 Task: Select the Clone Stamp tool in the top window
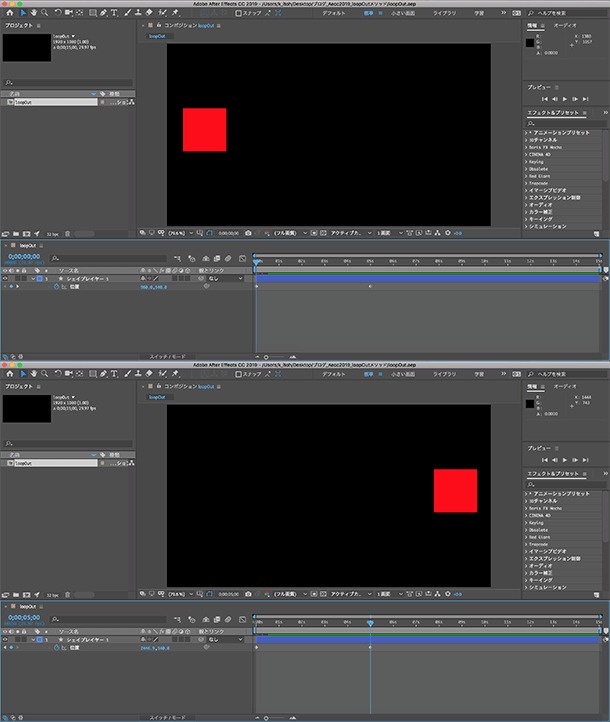click(138, 13)
